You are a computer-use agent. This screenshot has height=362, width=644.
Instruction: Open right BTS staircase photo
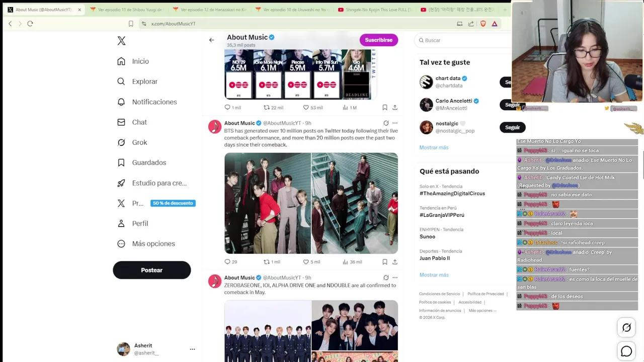pos(355,203)
